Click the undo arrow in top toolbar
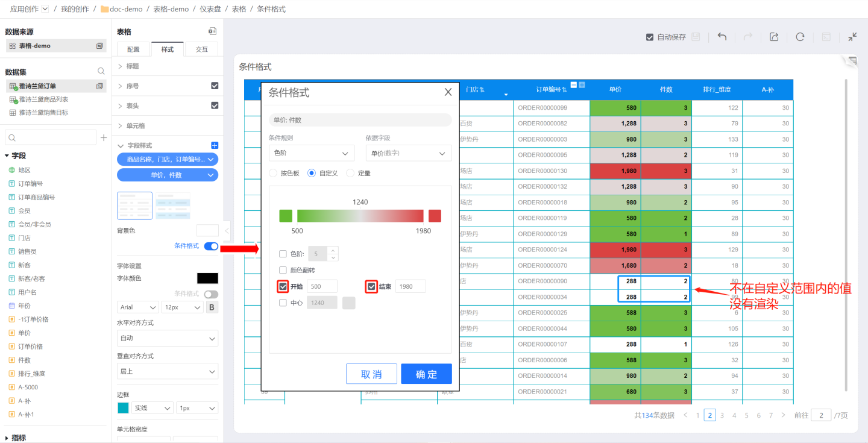The image size is (868, 443). [722, 37]
